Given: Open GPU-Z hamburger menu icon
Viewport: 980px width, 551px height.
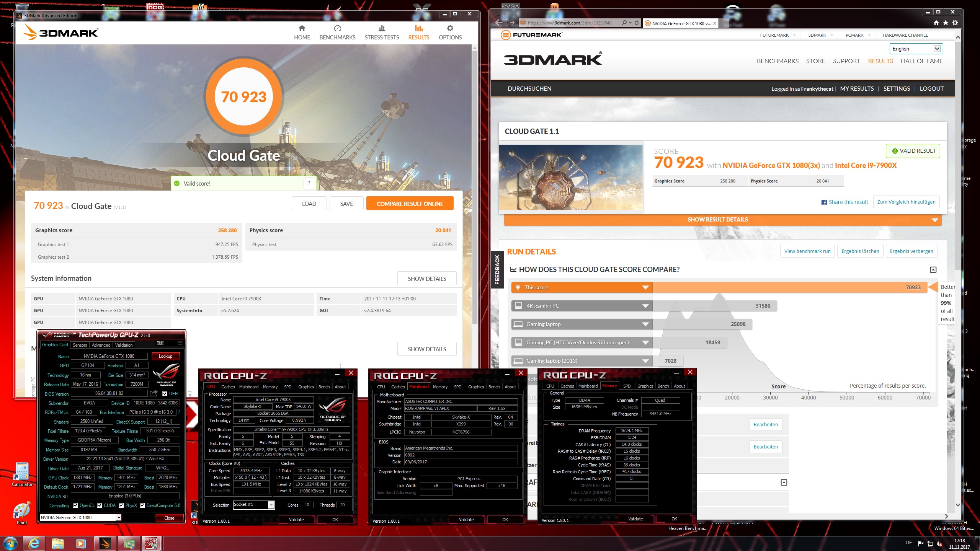Looking at the screenshot, I should click(x=180, y=342).
